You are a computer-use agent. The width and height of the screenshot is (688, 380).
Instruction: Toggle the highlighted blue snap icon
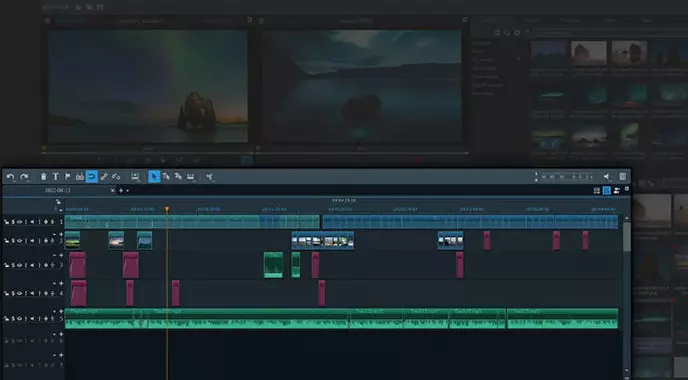click(x=92, y=177)
